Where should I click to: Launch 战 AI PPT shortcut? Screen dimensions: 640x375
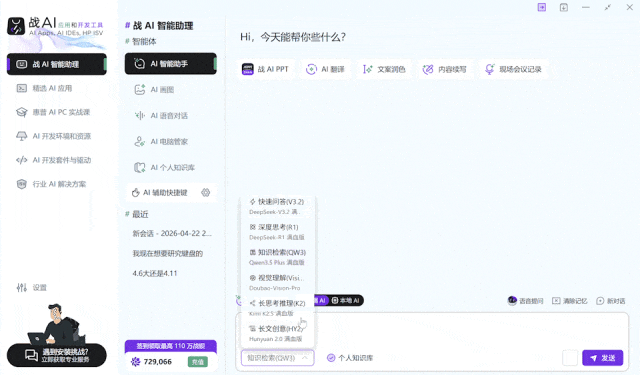265,69
